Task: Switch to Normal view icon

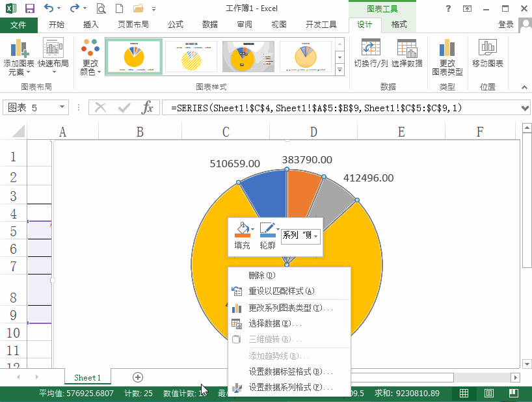Action: click(464, 393)
